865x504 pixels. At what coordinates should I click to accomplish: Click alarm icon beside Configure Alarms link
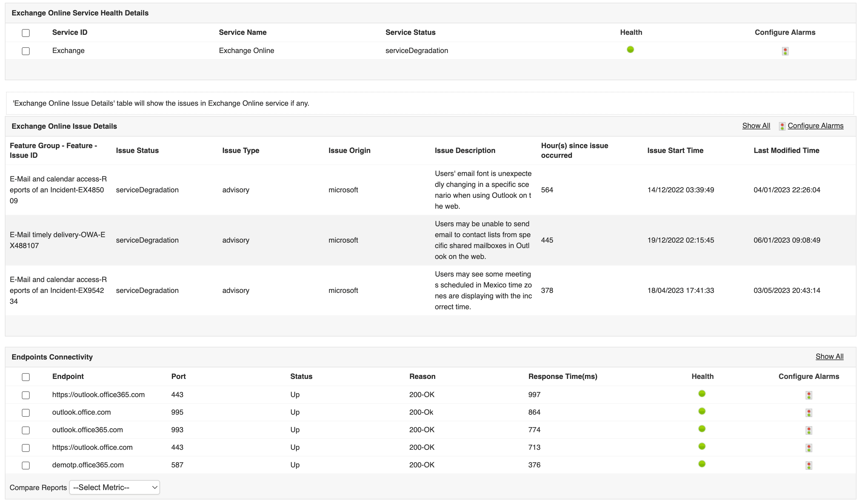coord(782,126)
